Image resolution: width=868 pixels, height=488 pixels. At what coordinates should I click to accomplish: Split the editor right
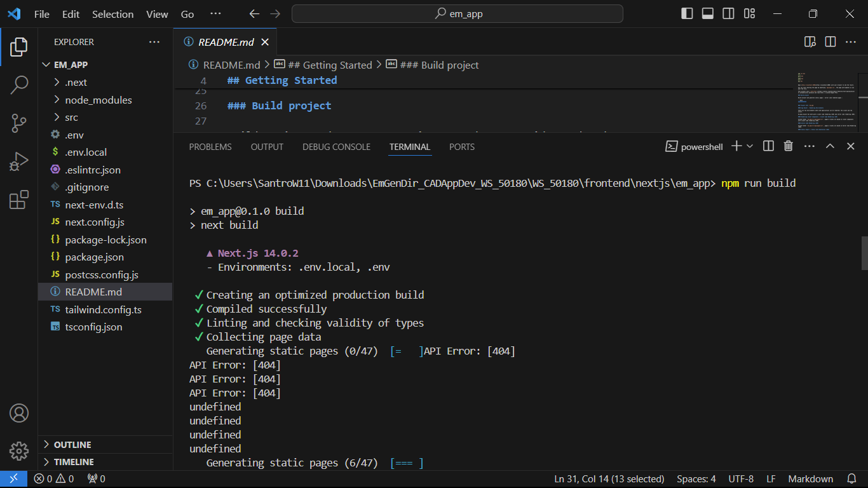coord(831,42)
